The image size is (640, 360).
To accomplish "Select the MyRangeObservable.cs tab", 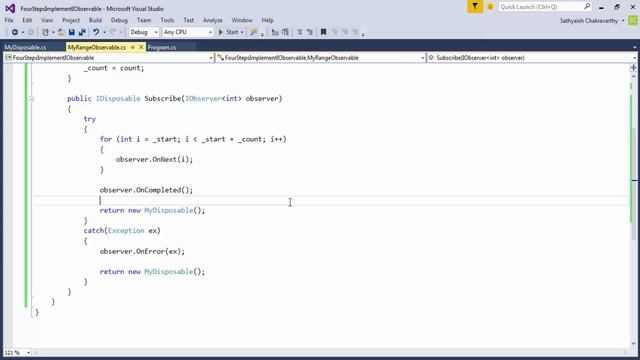I will [97, 47].
